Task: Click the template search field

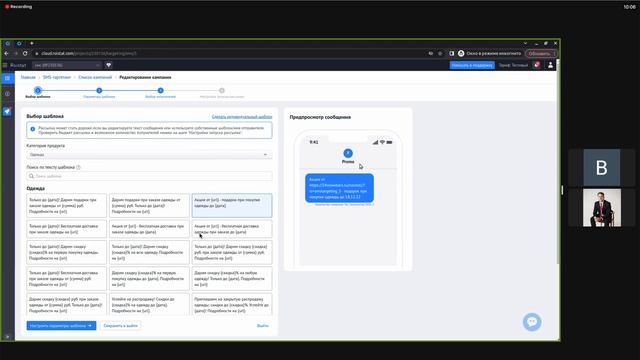Action: point(149,176)
